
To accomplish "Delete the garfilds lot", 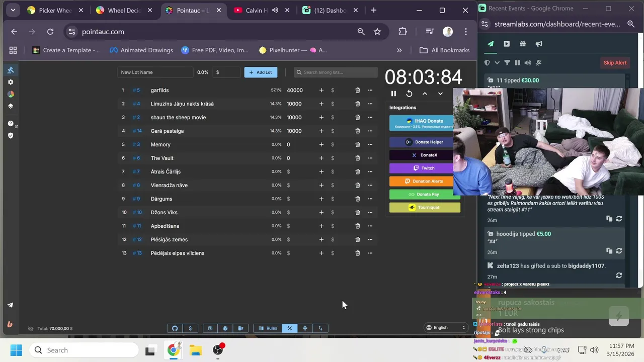I will click(x=358, y=90).
